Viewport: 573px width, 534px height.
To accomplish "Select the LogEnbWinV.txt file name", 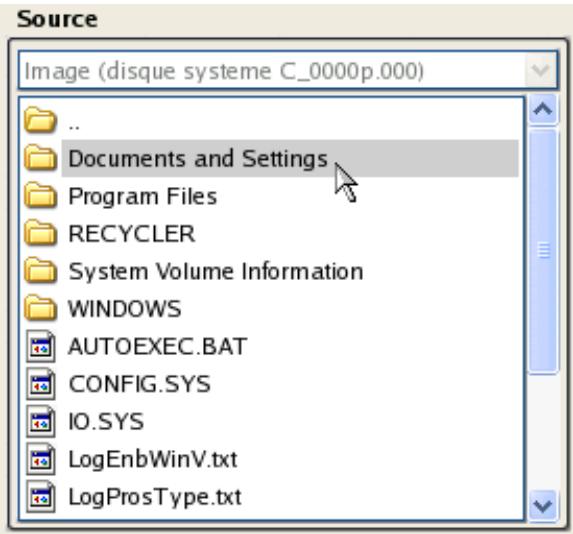I will 153,459.
